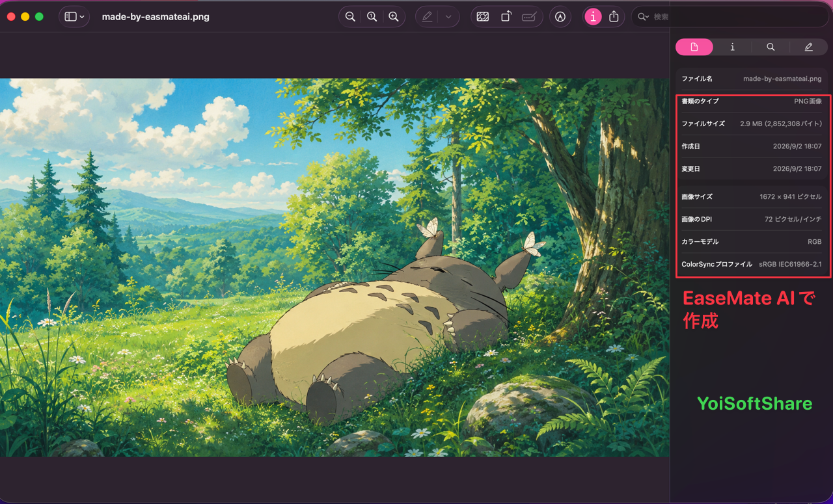Select the highlight pen tool

[x=427, y=17]
